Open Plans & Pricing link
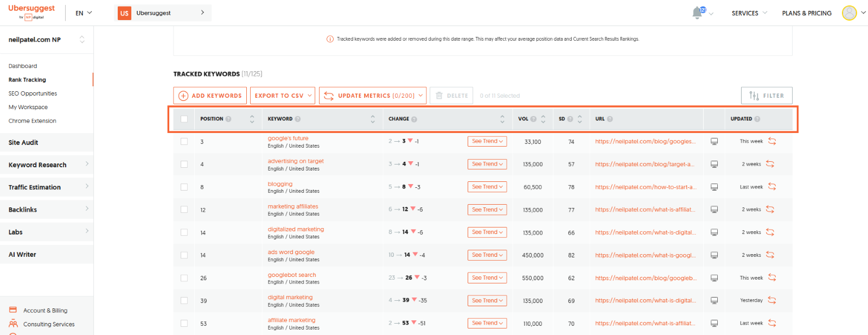Viewport: 868px width, 335px height. 807,13
